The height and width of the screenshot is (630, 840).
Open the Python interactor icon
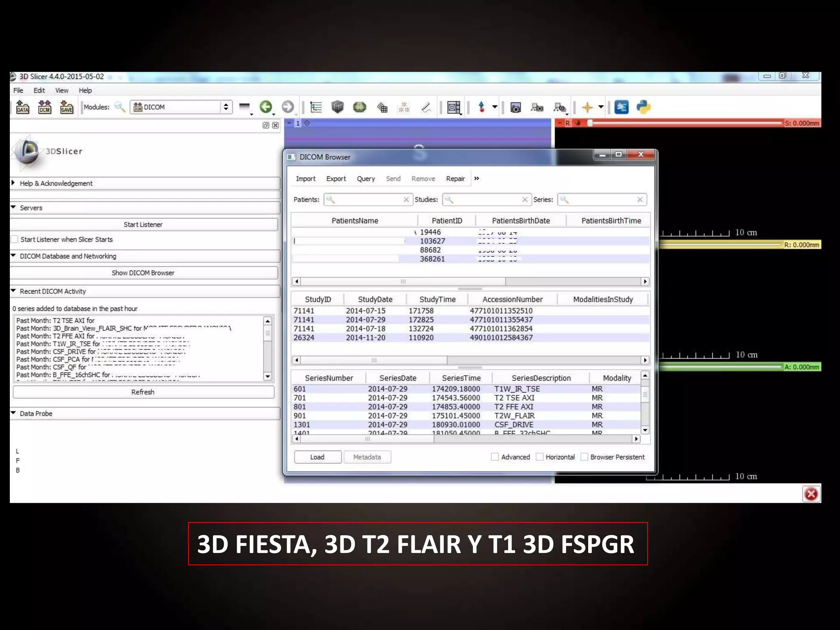pyautogui.click(x=644, y=107)
